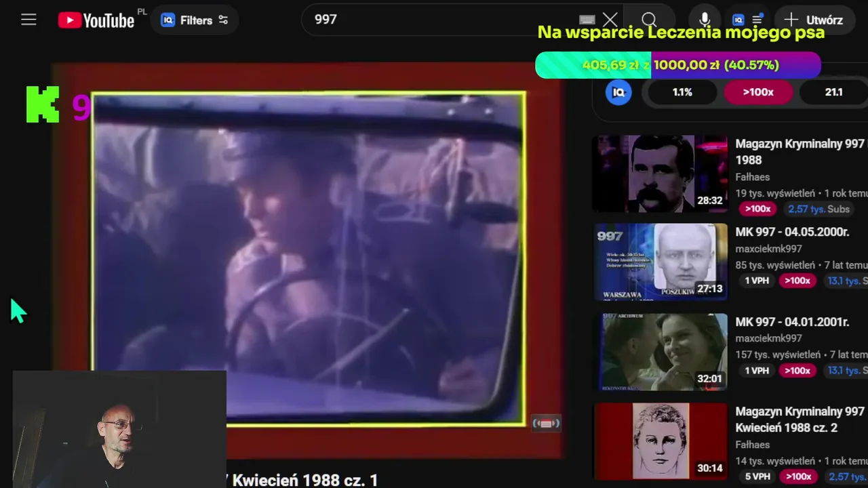Clear the search query with the X icon

[610, 20]
